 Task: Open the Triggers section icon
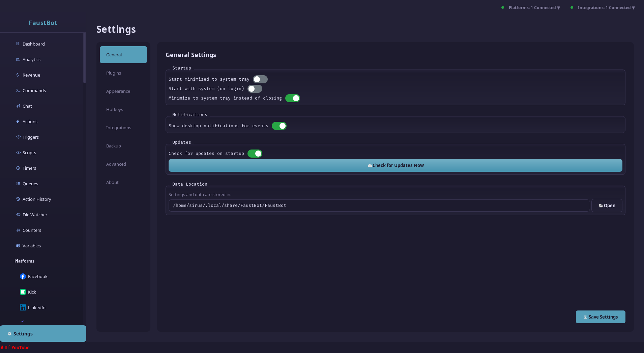pyautogui.click(x=18, y=137)
